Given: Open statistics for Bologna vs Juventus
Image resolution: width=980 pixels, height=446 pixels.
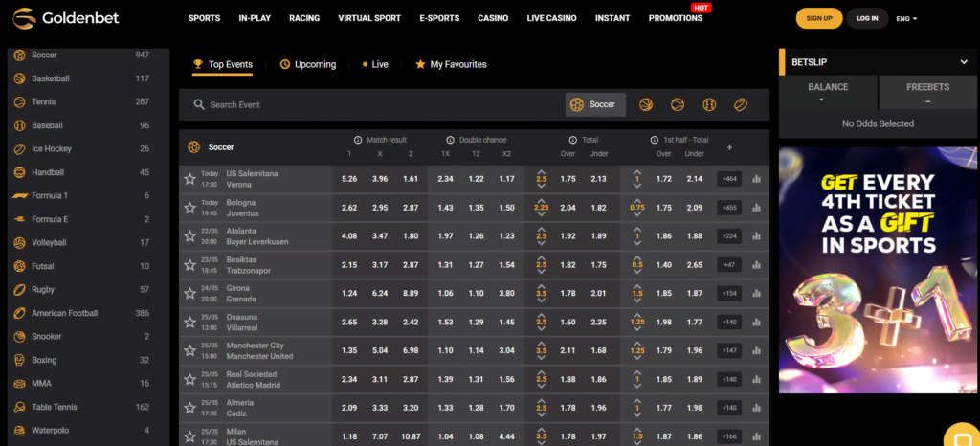Looking at the screenshot, I should (x=757, y=208).
